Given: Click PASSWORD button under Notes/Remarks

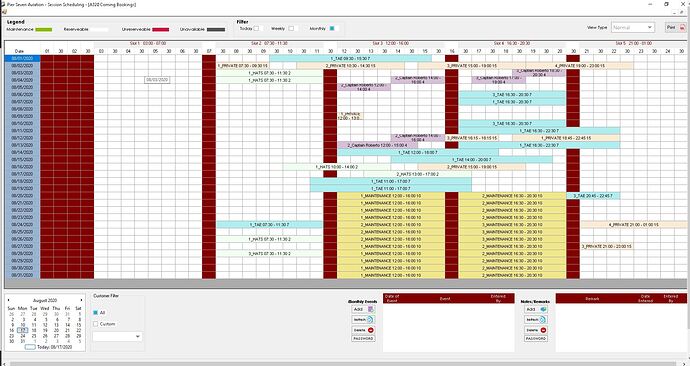Looking at the screenshot, I should 536,338.
